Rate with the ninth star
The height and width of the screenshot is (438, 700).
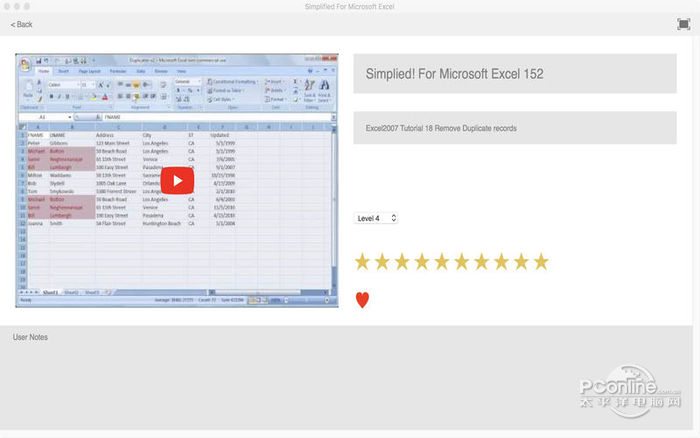tap(521, 262)
